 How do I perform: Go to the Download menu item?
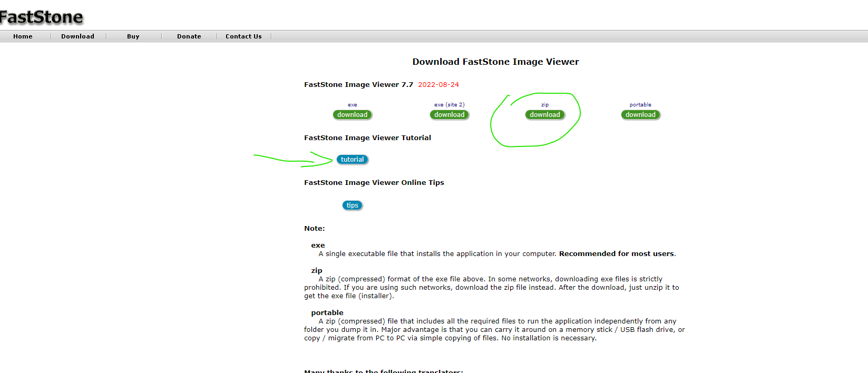(x=77, y=36)
